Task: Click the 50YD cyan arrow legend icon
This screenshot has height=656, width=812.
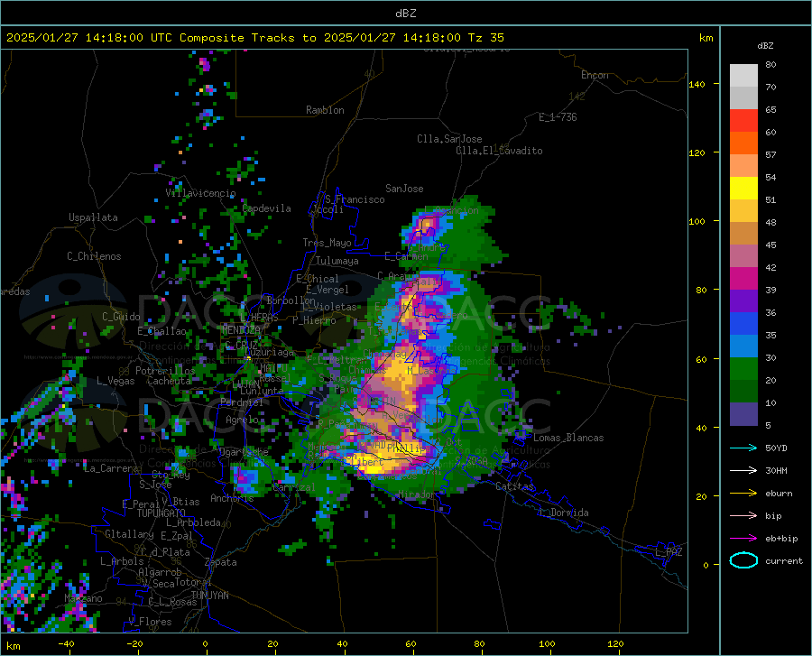Action: point(743,448)
